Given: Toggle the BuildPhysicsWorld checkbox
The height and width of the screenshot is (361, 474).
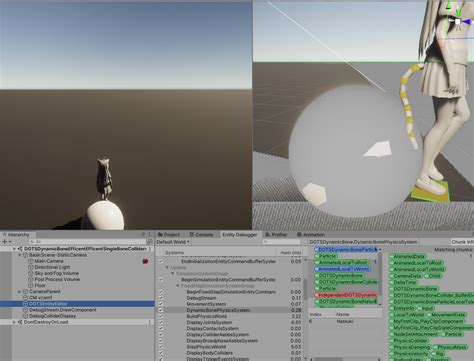Looking at the screenshot, I should pyautogui.click(x=161, y=316).
